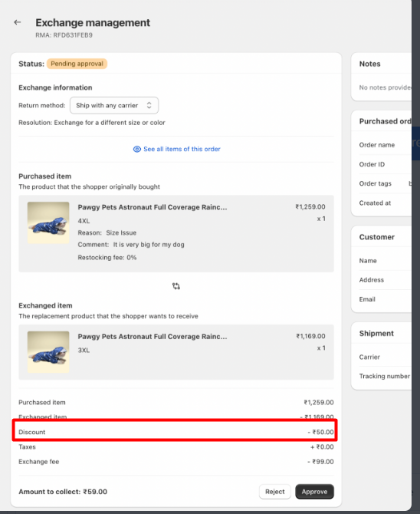Select the exchanged item product title
Screen dimensions: 420x514
point(153,337)
